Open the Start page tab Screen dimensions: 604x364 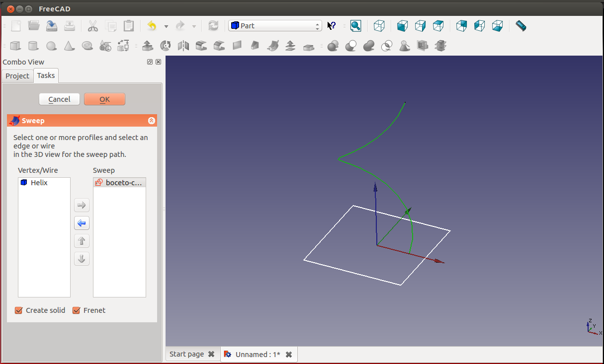coord(186,354)
